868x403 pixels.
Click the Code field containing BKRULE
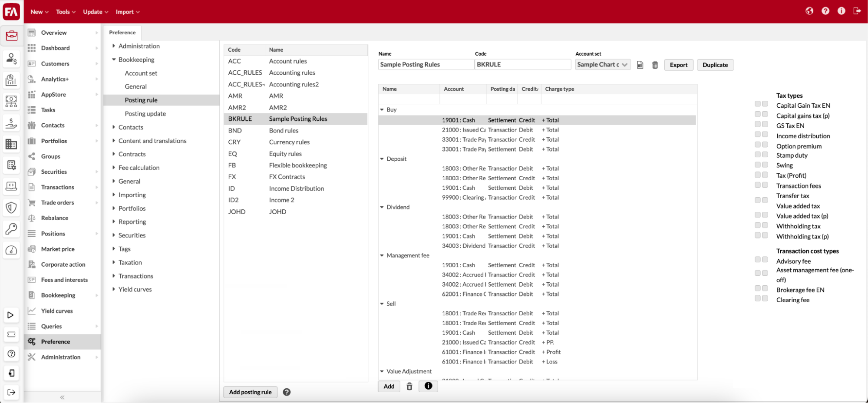pyautogui.click(x=523, y=64)
